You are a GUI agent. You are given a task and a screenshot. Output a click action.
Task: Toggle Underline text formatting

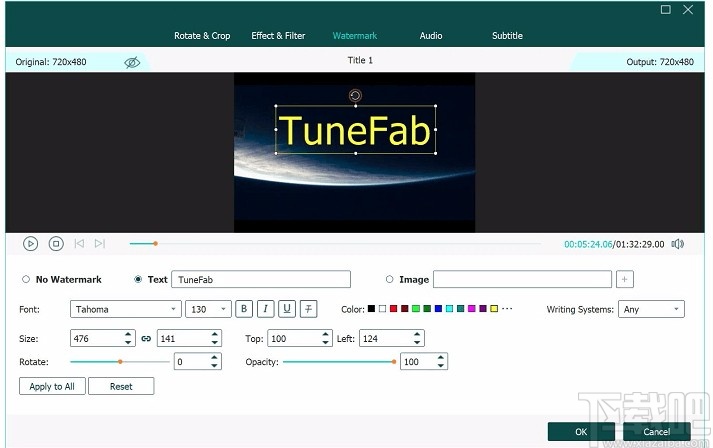(287, 309)
